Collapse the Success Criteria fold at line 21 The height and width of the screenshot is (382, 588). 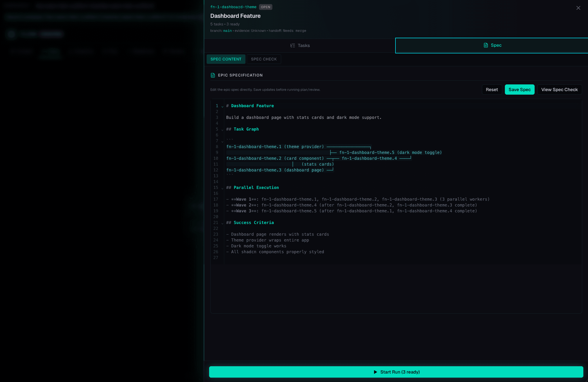tap(222, 223)
